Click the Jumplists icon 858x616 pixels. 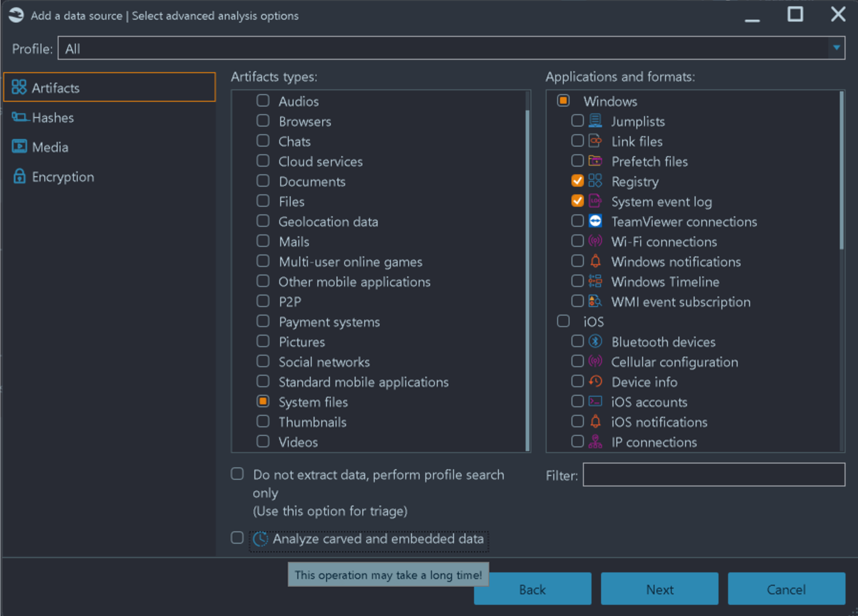(595, 121)
